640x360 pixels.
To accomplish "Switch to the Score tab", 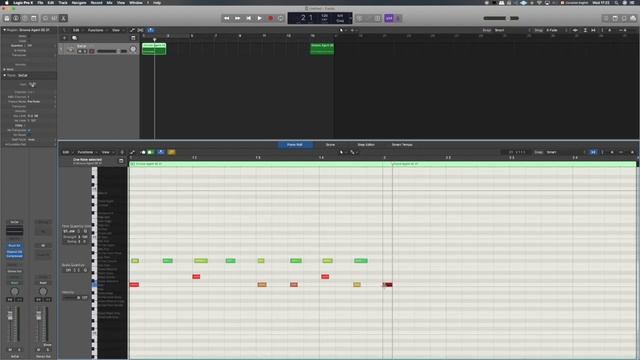I will point(330,144).
